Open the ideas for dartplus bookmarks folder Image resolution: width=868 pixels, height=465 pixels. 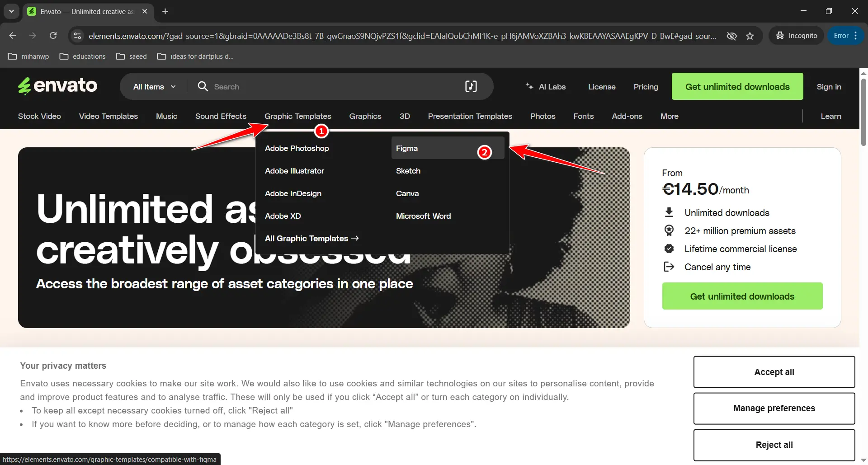(x=195, y=56)
